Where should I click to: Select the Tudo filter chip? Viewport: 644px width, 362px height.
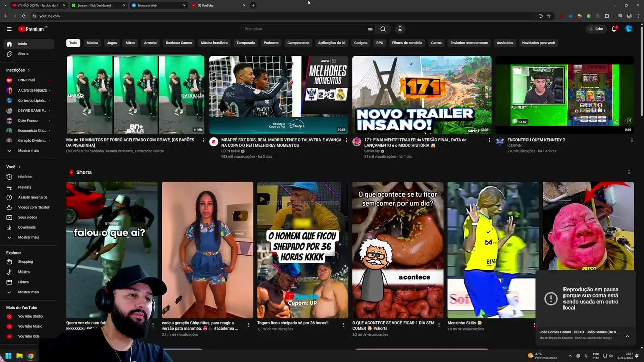tap(73, 43)
